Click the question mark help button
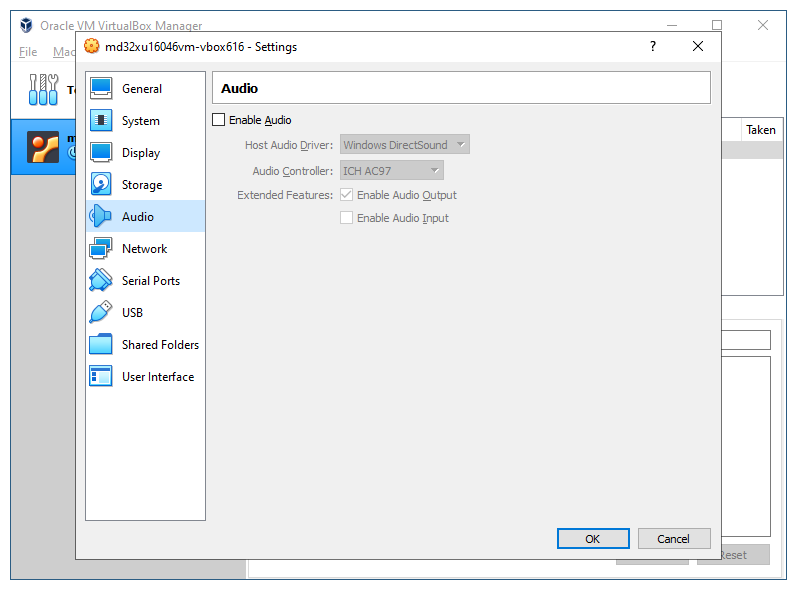 tap(653, 46)
